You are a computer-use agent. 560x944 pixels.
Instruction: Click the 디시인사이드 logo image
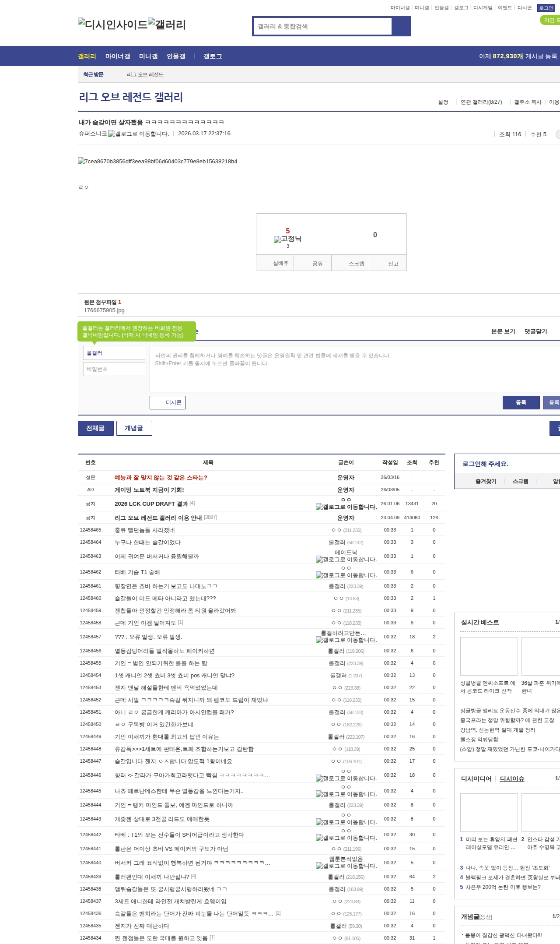[112, 25]
